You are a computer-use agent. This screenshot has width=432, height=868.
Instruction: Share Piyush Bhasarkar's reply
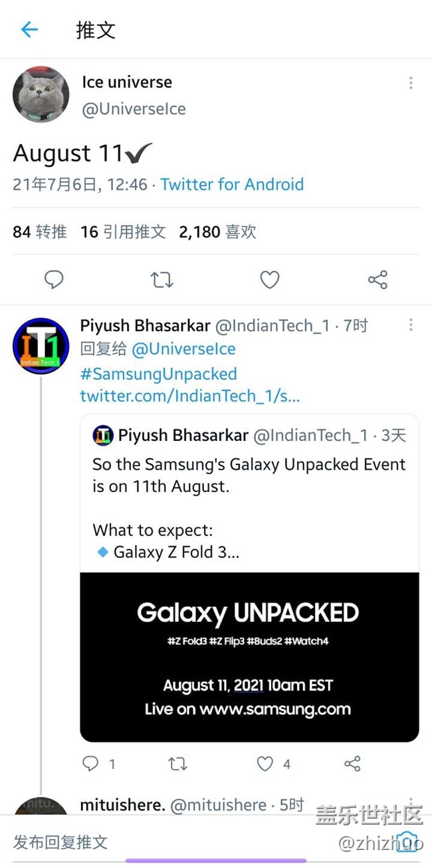click(353, 764)
